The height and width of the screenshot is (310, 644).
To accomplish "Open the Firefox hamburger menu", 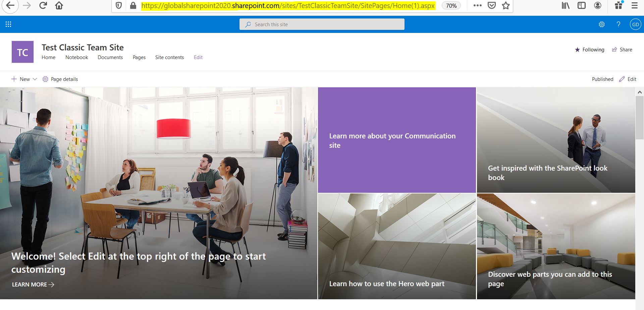I will [x=635, y=6].
